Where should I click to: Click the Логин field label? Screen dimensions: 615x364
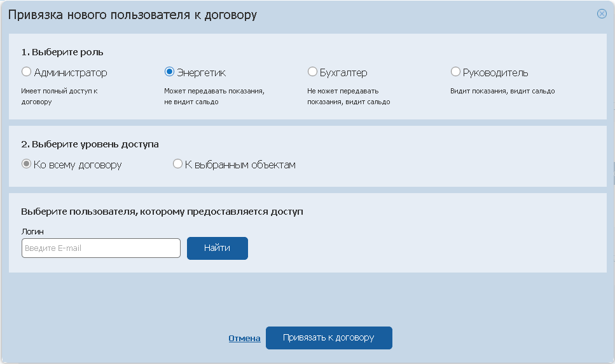click(32, 232)
